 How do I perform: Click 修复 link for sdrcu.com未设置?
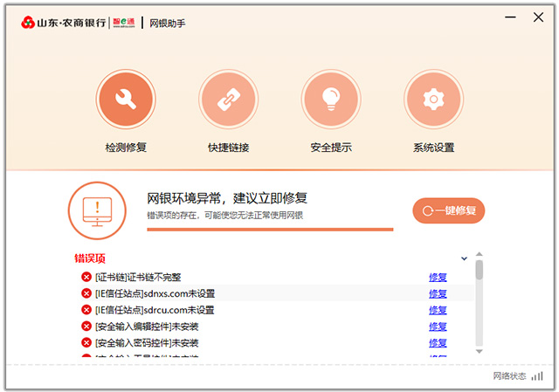(438, 310)
